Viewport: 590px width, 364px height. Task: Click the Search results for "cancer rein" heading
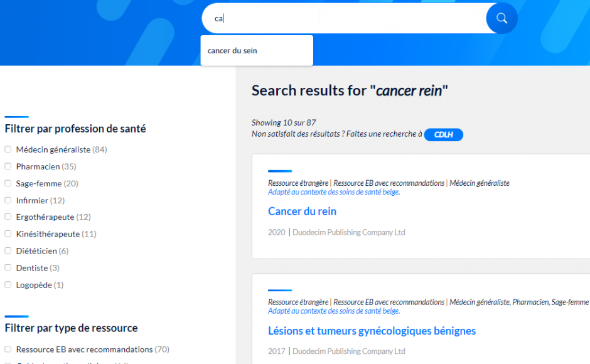click(x=350, y=91)
